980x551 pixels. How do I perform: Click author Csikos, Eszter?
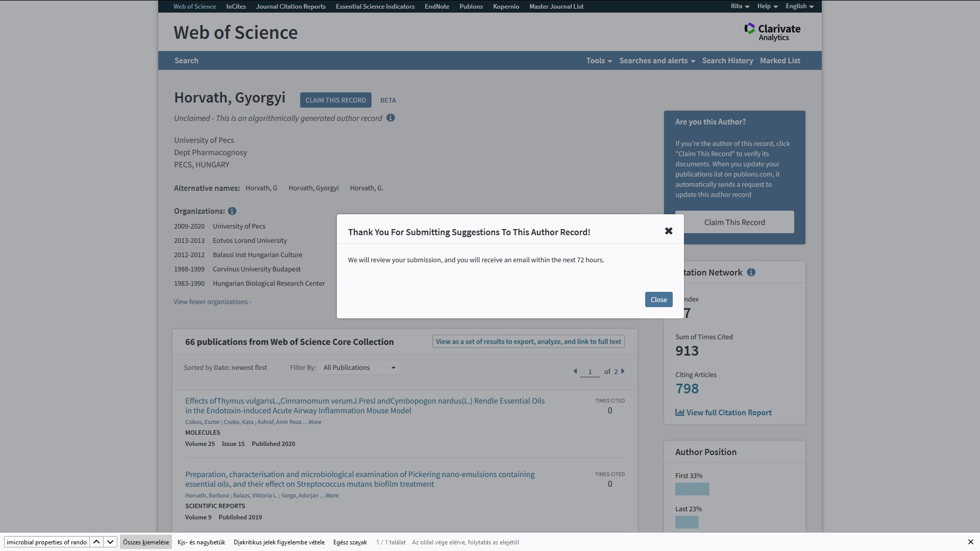click(203, 422)
